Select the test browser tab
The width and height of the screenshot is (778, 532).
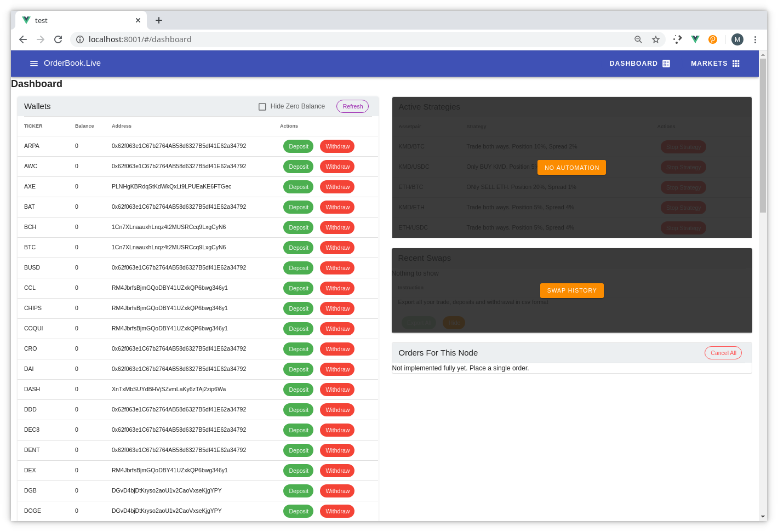click(x=81, y=20)
